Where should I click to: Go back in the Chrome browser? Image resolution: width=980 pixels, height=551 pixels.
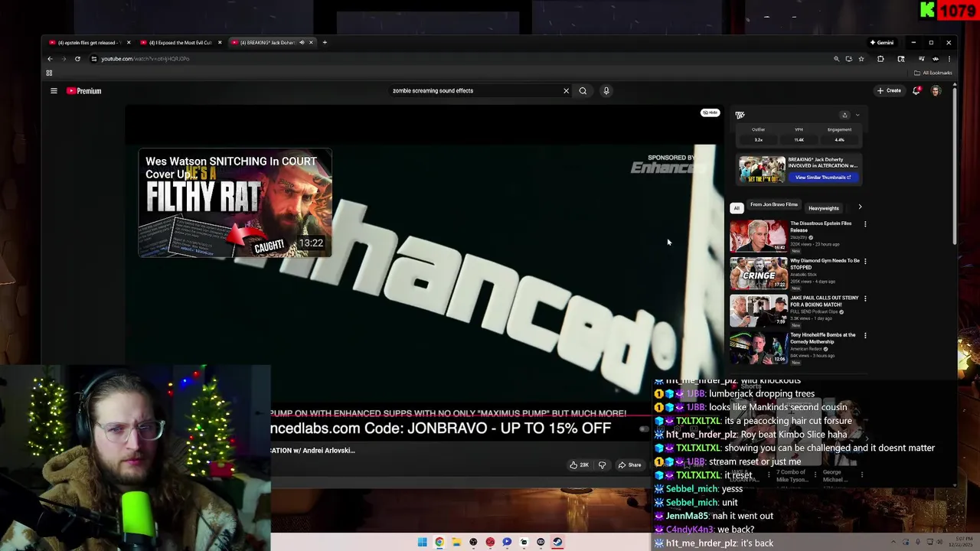(51, 59)
